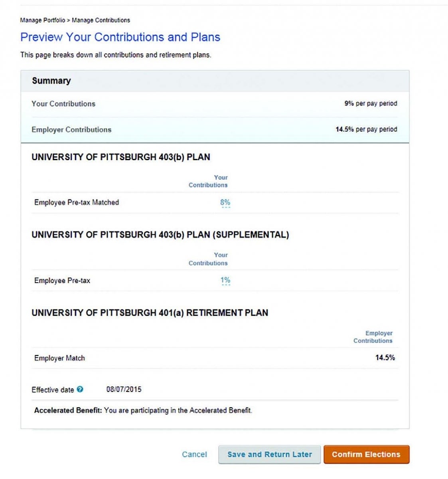Click the Effective date help icon
Screen dimensions: 448x479
coord(80,389)
